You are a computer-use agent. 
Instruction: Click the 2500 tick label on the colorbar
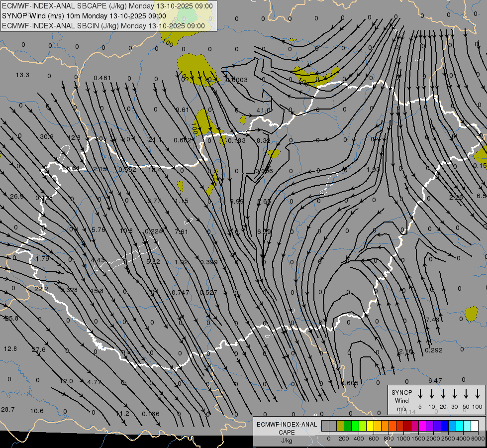pos(448,439)
